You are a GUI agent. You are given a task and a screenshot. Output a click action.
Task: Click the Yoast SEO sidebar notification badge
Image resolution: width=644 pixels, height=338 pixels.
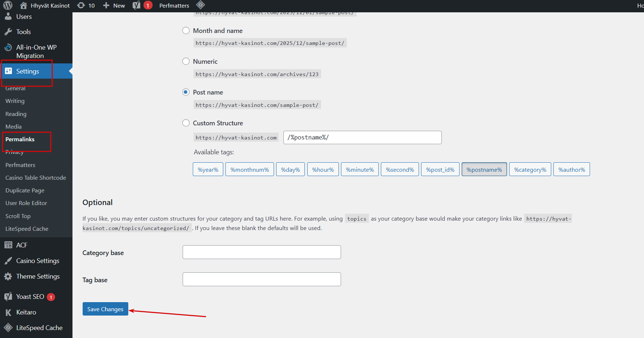(51, 297)
